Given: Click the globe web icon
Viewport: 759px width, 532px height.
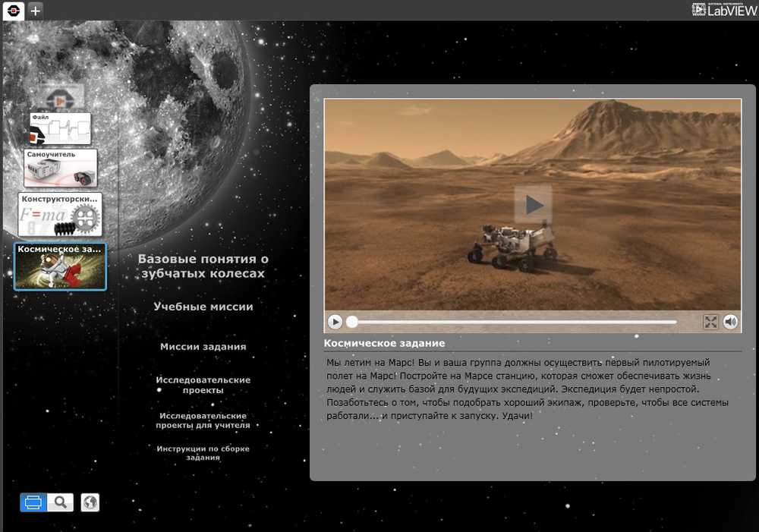Looking at the screenshot, I should 90,502.
